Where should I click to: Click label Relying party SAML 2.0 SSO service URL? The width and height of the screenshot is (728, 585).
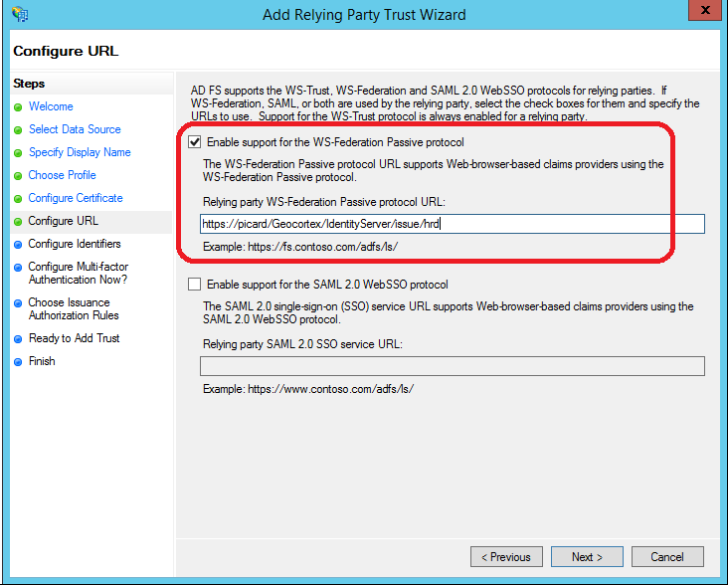(x=302, y=344)
